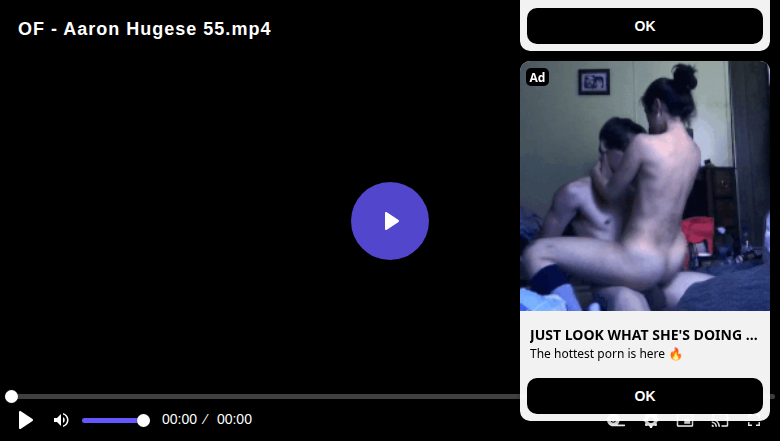Click the 'JUST LOOK WHAT SHE'S DOING' headline
The height and width of the screenshot is (441, 780).
(x=644, y=335)
